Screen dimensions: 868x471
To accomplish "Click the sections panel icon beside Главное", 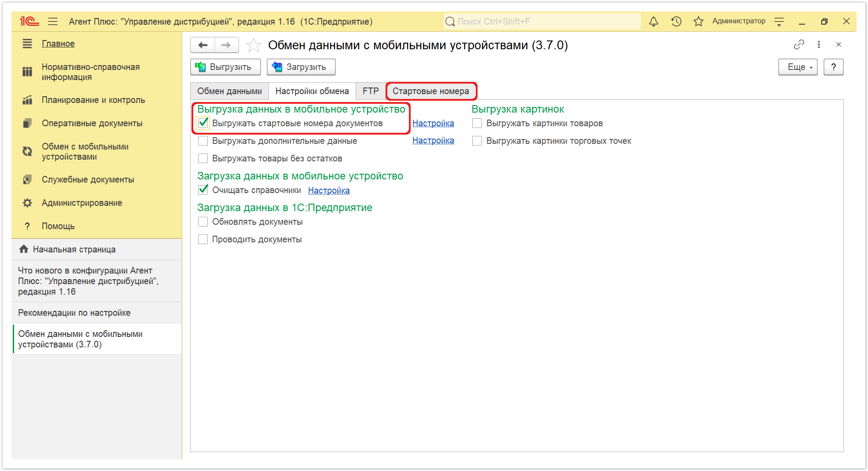I will click(x=27, y=44).
